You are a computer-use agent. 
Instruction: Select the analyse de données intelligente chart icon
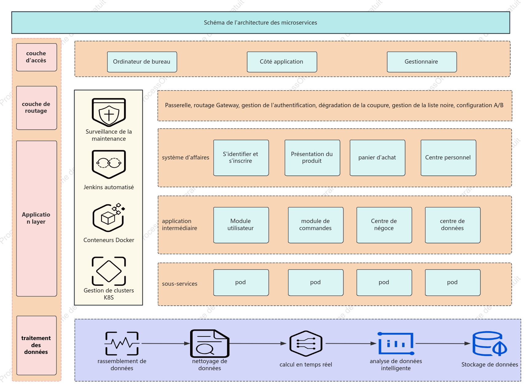pos(396,343)
